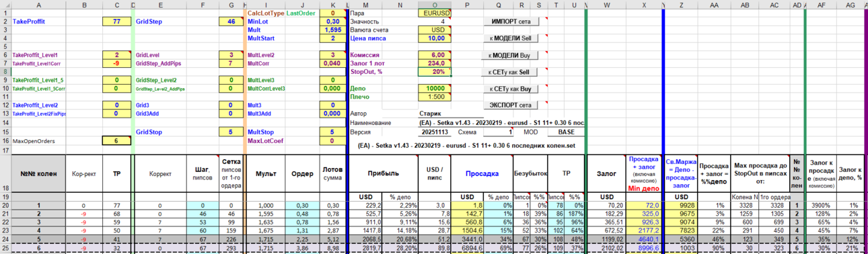Click the Мульт value 1,675 in row 23
This screenshot has height=254, width=868.
coord(266,230)
